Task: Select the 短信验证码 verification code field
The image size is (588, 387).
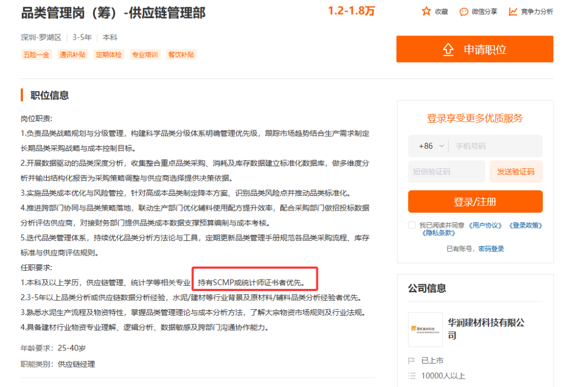Action: (446, 171)
